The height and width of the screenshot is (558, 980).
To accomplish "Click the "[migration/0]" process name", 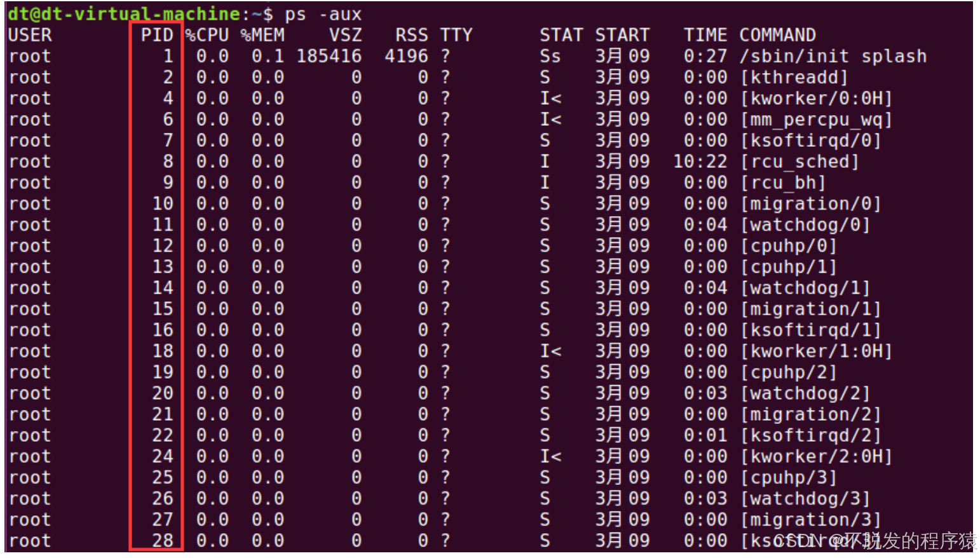I will click(x=811, y=203).
